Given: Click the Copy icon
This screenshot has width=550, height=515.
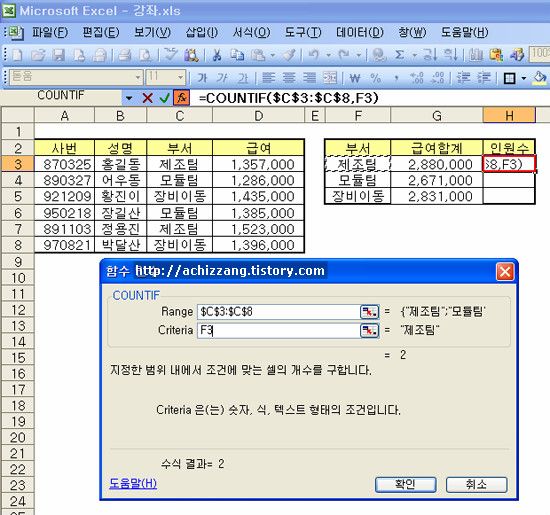Looking at the screenshot, I should coord(237,55).
